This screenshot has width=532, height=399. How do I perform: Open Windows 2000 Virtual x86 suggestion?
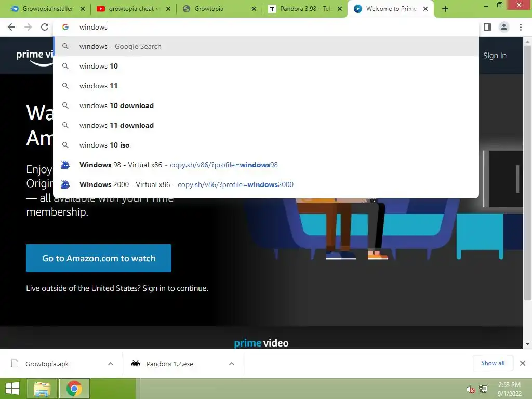[266, 184]
